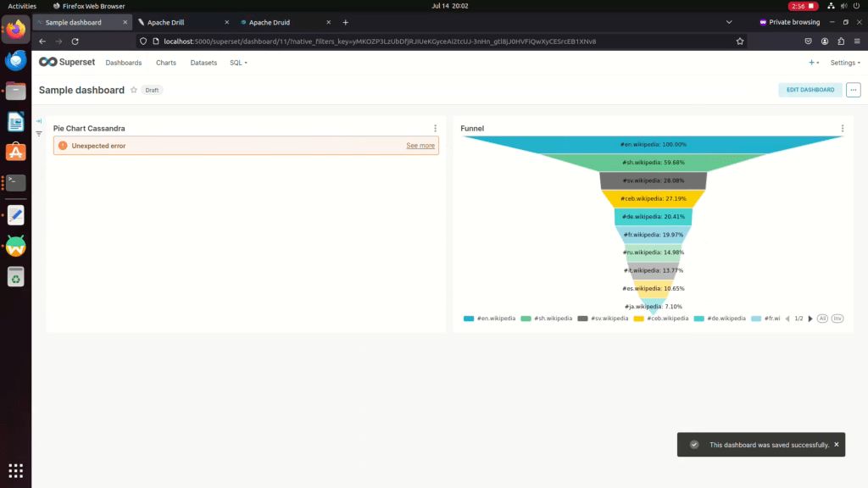Click the EDIT DASHBOARD button

click(x=810, y=90)
